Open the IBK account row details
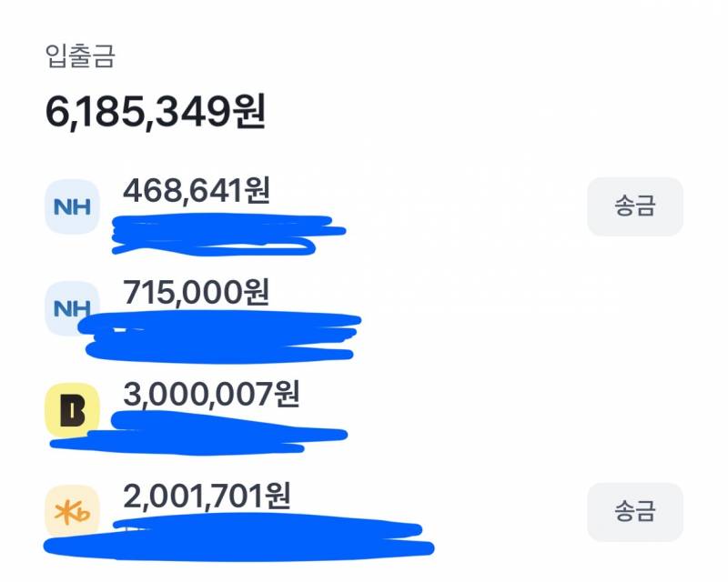 [273, 409]
